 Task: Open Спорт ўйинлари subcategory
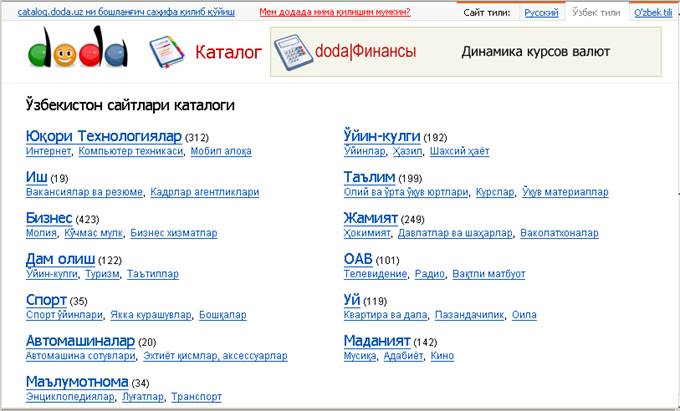click(x=64, y=315)
